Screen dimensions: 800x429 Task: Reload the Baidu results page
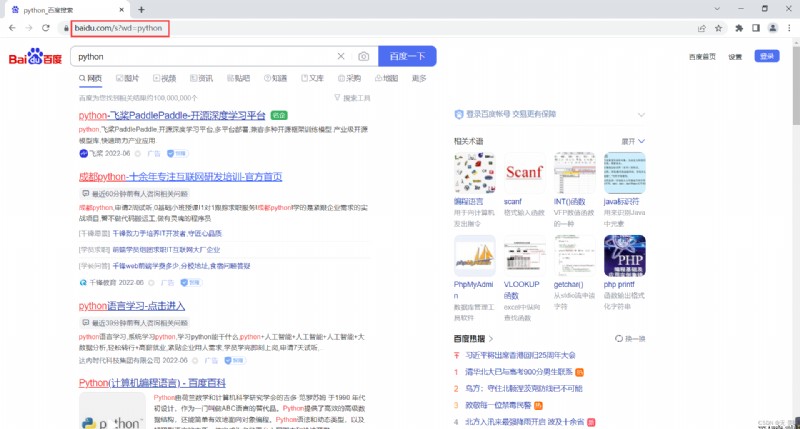[x=46, y=28]
